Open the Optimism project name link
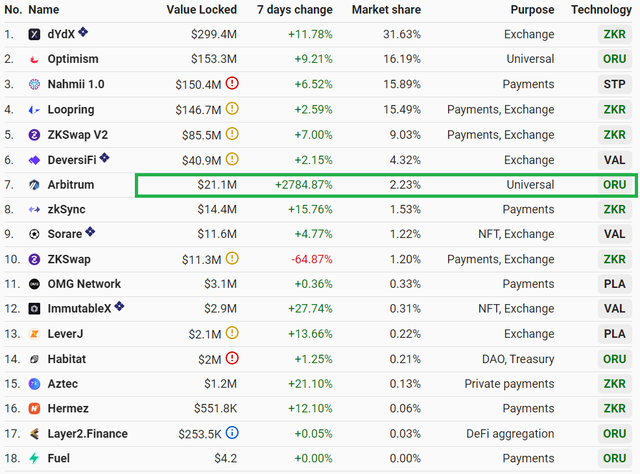 [x=73, y=59]
